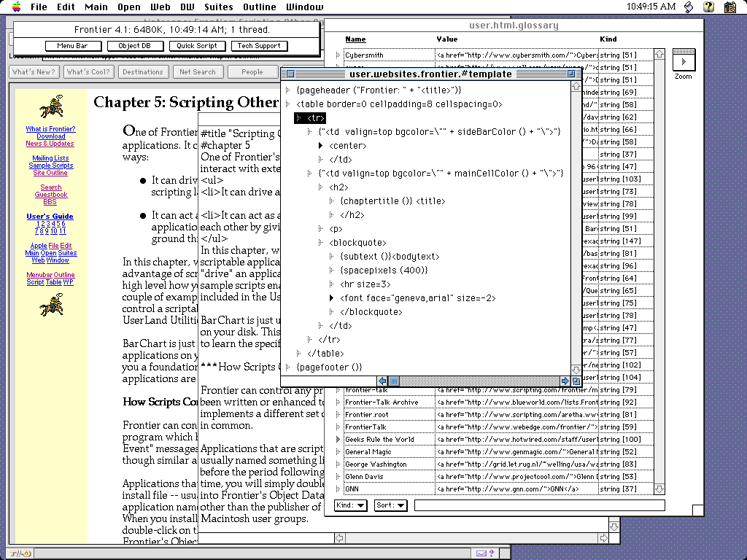
Task: Expand the <font face="geneva,arial"> outline node
Action: click(332, 298)
